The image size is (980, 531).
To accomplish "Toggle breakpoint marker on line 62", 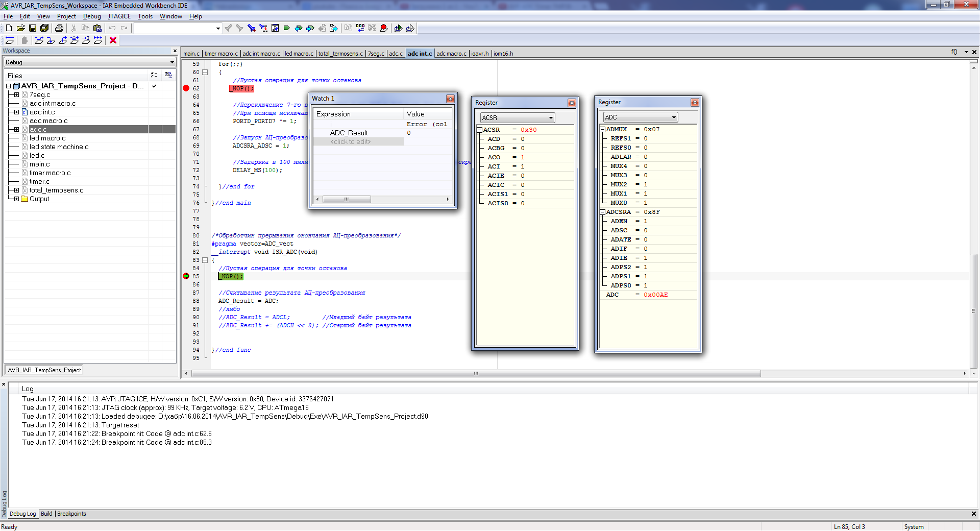I will pos(186,88).
